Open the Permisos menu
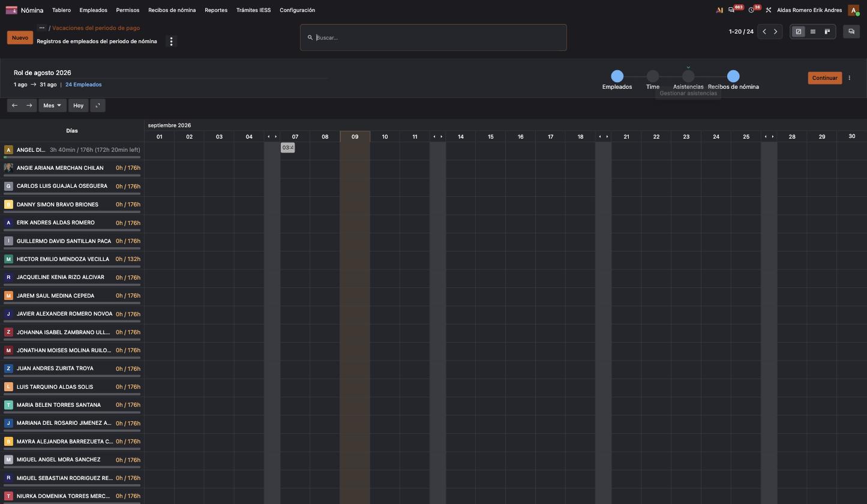The width and height of the screenshot is (867, 504). [128, 10]
